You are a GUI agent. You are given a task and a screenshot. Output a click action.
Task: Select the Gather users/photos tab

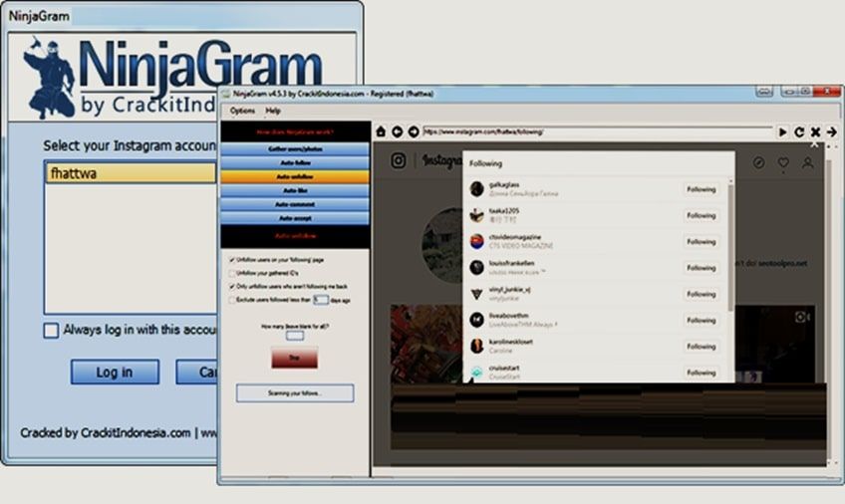(295, 148)
